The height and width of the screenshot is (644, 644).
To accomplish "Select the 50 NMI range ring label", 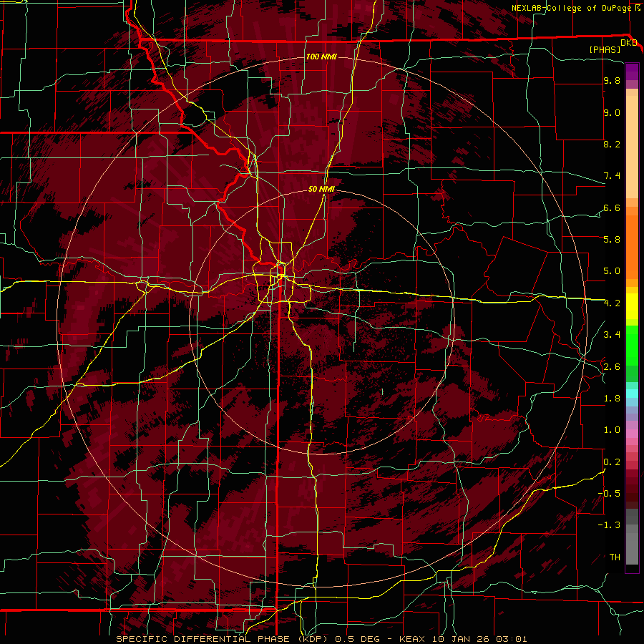I will click(x=321, y=189).
